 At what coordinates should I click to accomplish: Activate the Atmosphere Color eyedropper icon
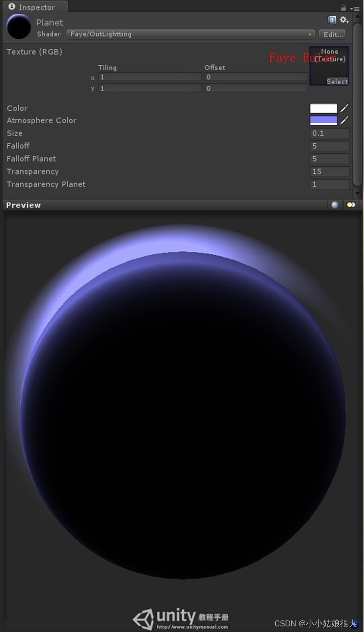[x=344, y=120]
